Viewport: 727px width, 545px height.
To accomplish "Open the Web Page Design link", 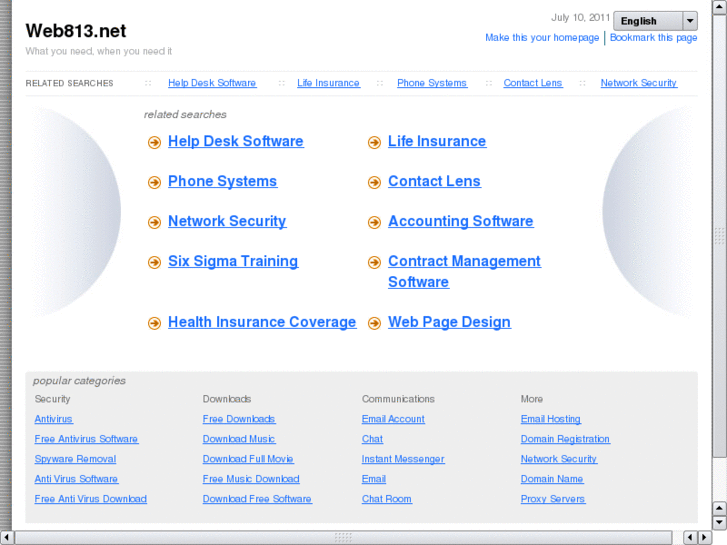I will click(449, 321).
